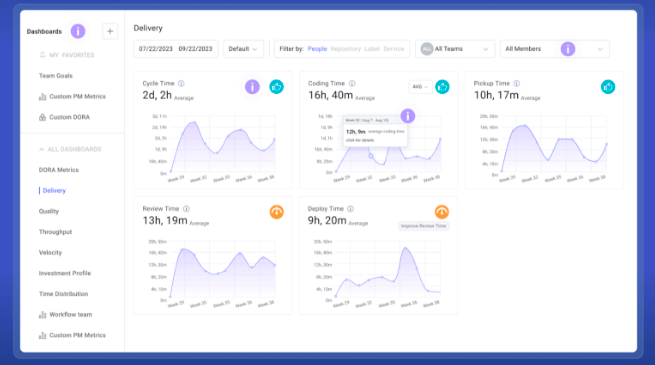
Task: Open bottom Custom PM Metrics dashboard
Action: point(77,335)
